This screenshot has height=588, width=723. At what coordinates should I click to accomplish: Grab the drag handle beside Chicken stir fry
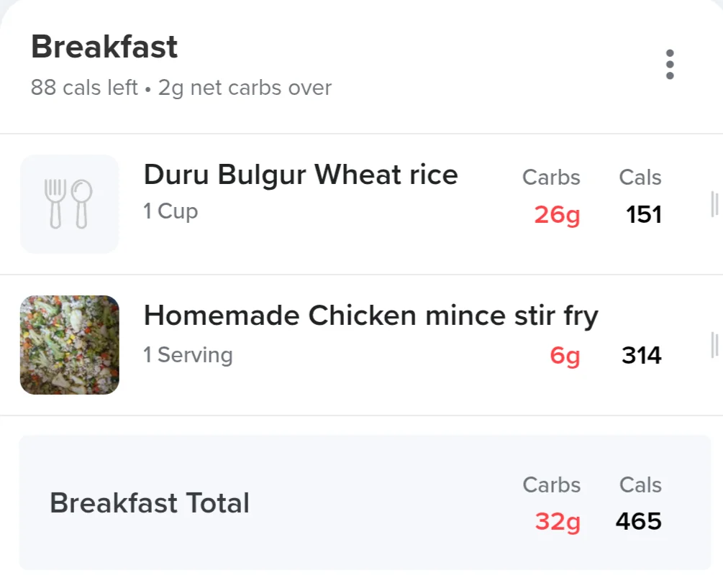point(714,345)
